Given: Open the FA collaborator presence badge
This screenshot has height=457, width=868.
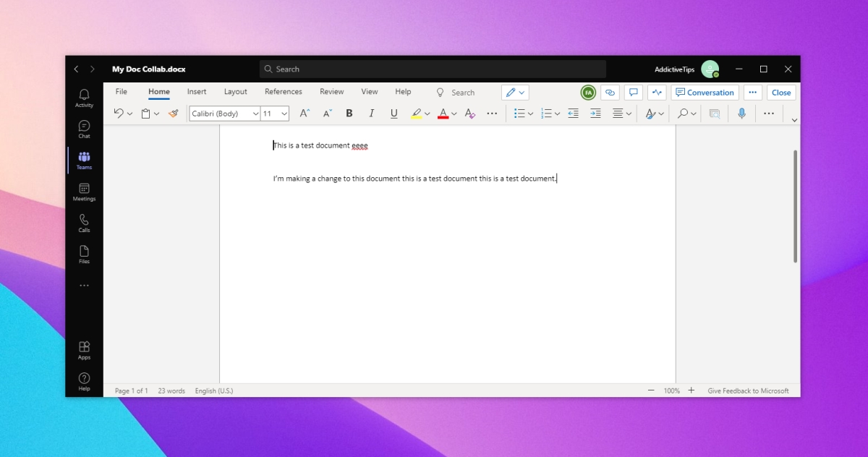Looking at the screenshot, I should (x=588, y=93).
